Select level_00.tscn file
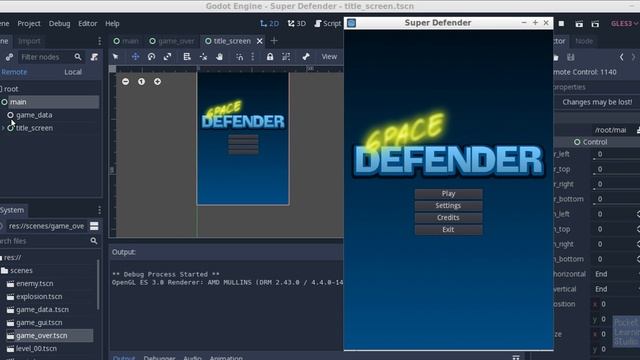Screen dimensions: 640x360 point(36,349)
